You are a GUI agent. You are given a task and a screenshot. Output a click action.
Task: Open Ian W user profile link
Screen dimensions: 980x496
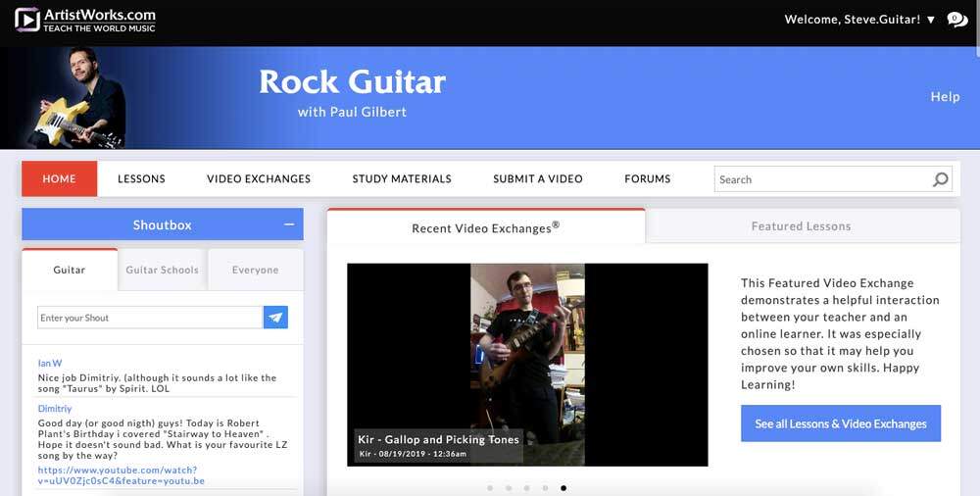[x=50, y=363]
